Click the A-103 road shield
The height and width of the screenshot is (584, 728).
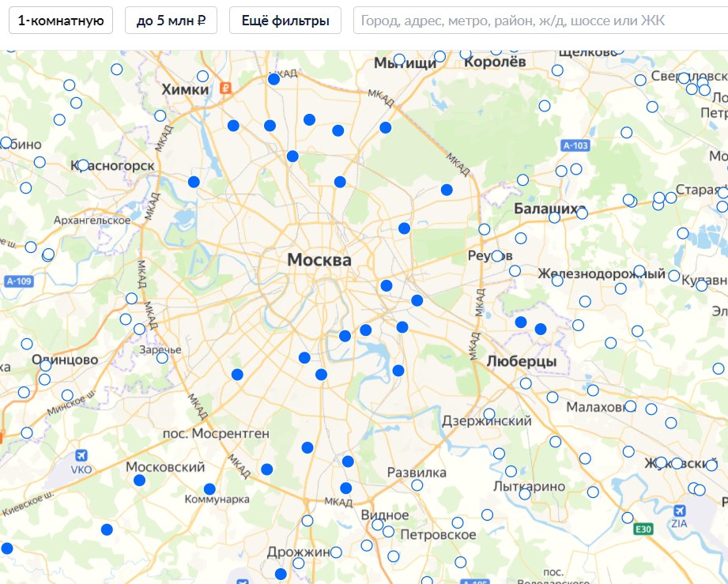[x=575, y=145]
